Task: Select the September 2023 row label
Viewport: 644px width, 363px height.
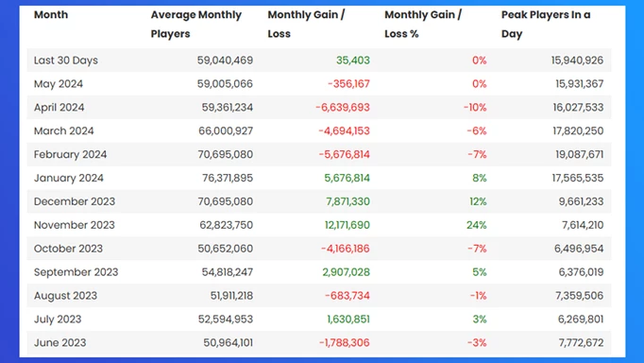Action: (76, 272)
